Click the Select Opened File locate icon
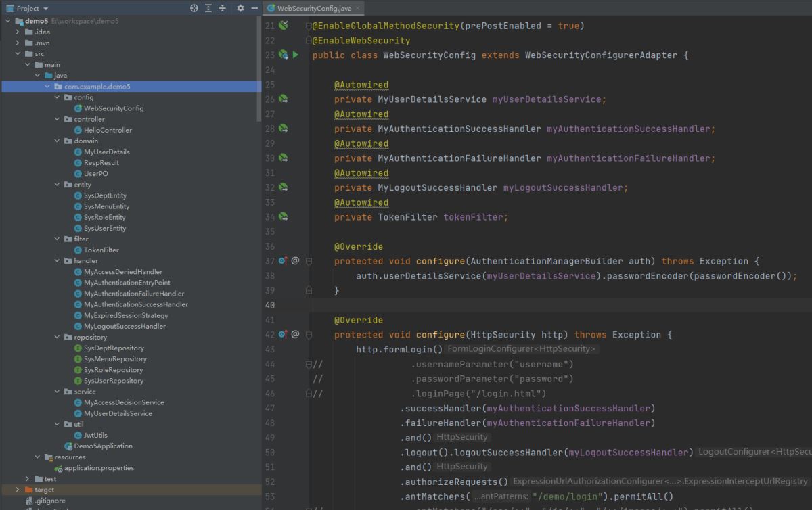The width and height of the screenshot is (812, 510). tap(194, 8)
